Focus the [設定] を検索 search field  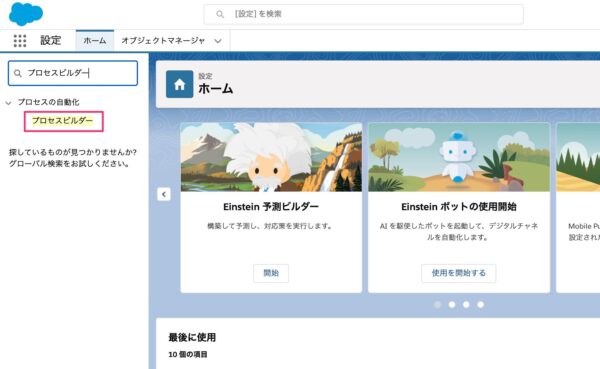coord(363,14)
